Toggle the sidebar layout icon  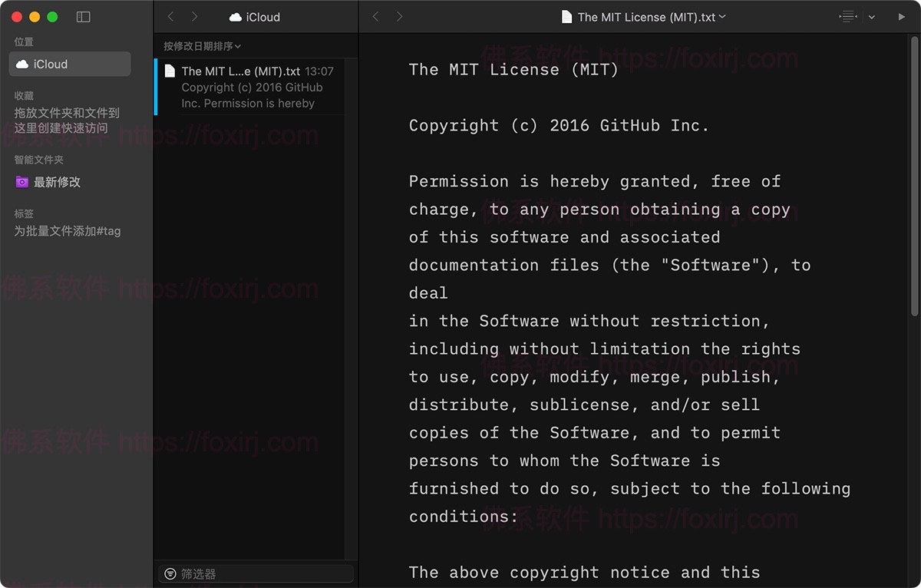pos(83,16)
